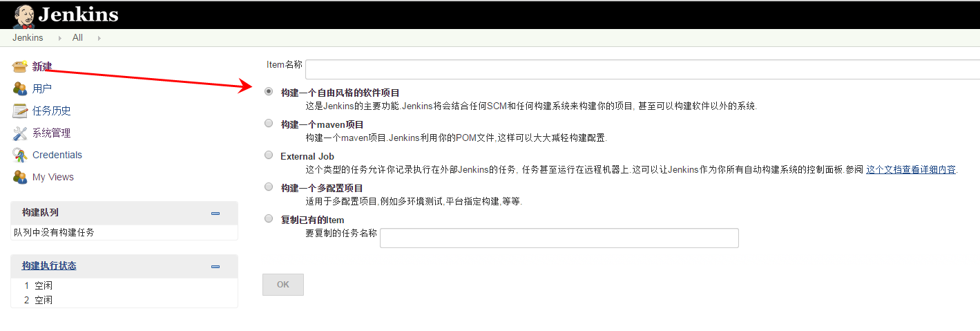Click the My Views icon
Image resolution: width=980 pixels, height=331 pixels.
pyautogui.click(x=20, y=177)
